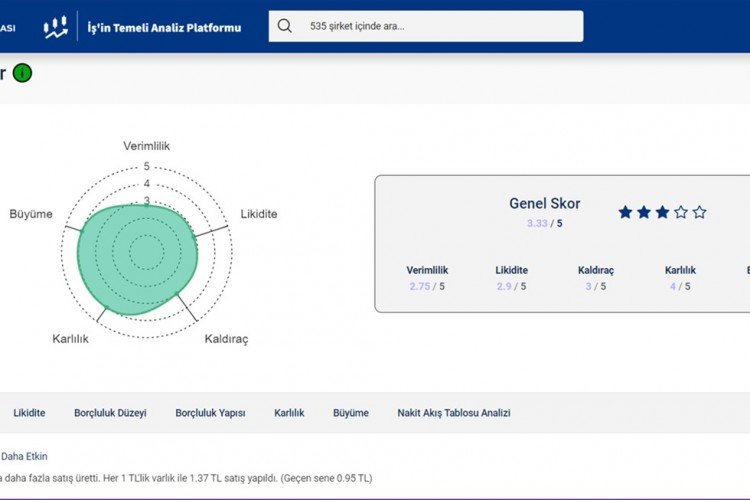This screenshot has height=500, width=750.
Task: Click the İş'in Temeli logo icon
Action: [56, 27]
